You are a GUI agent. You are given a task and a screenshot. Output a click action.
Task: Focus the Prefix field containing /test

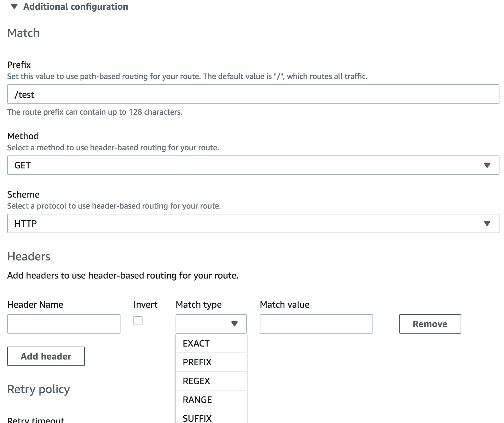tap(253, 94)
